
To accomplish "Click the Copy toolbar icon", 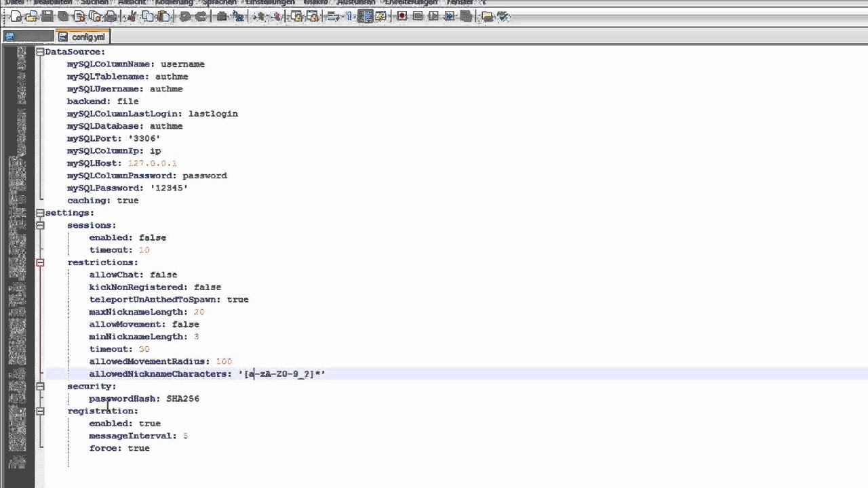I will (148, 16).
